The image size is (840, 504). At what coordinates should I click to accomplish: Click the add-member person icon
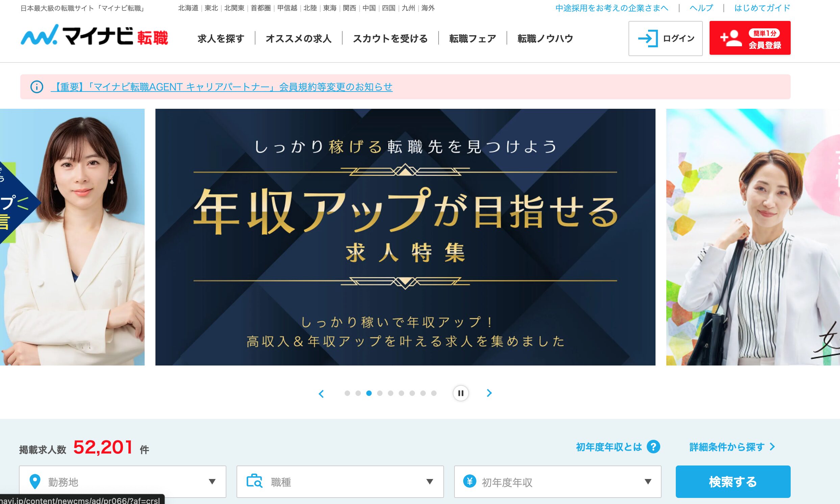[731, 38]
